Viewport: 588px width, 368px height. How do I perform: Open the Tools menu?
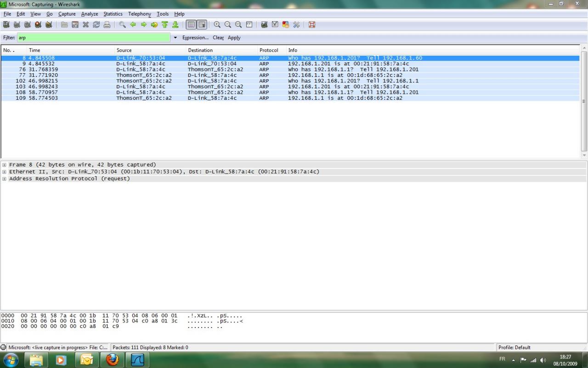tap(163, 14)
